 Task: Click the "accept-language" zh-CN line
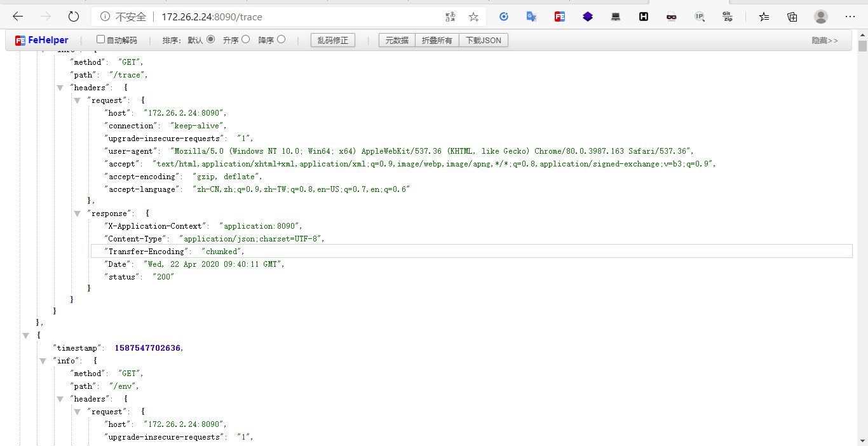(257, 189)
